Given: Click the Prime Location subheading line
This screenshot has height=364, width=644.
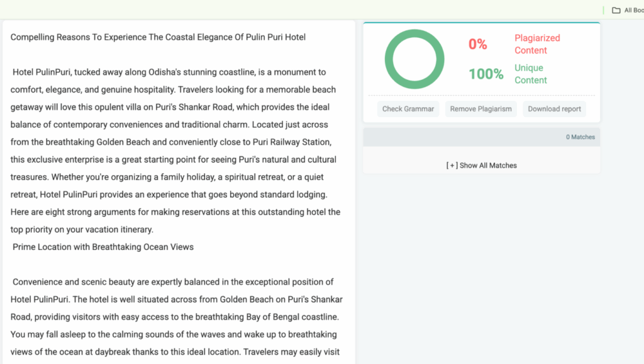Looking at the screenshot, I should [103, 247].
